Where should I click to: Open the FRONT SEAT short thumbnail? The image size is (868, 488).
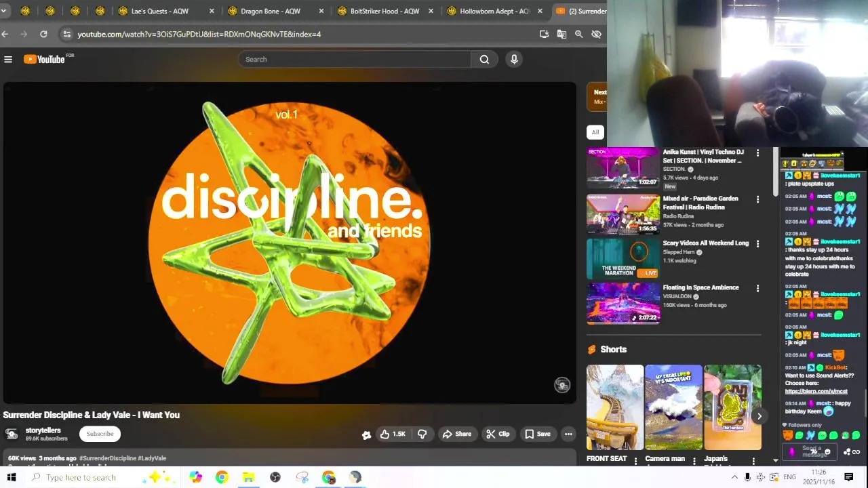615,407
